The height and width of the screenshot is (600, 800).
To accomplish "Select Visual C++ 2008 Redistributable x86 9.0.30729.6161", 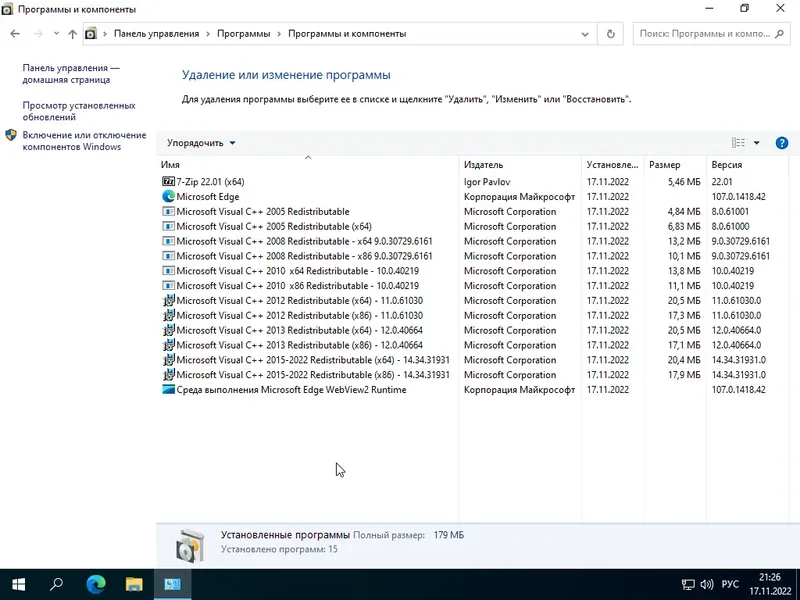I will 472,256.
